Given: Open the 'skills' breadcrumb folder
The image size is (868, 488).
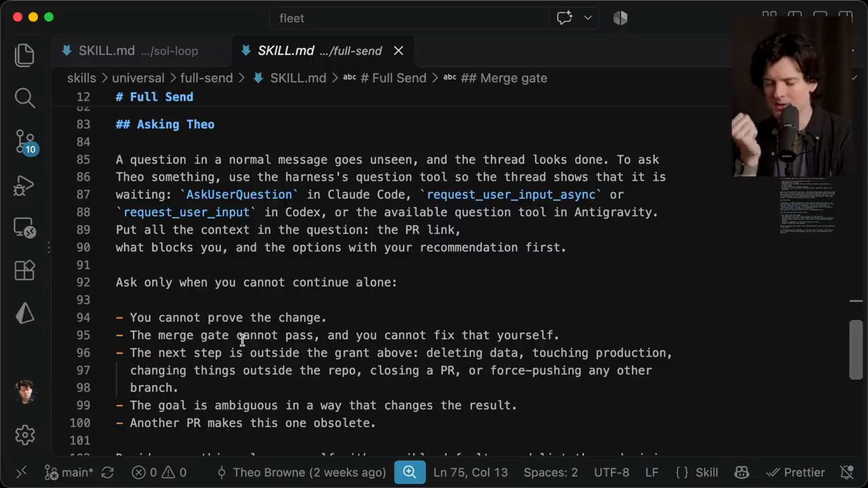Looking at the screenshot, I should click(x=81, y=78).
